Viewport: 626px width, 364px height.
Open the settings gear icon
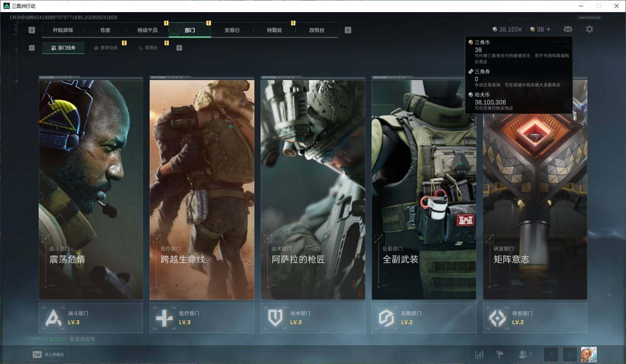(x=589, y=29)
